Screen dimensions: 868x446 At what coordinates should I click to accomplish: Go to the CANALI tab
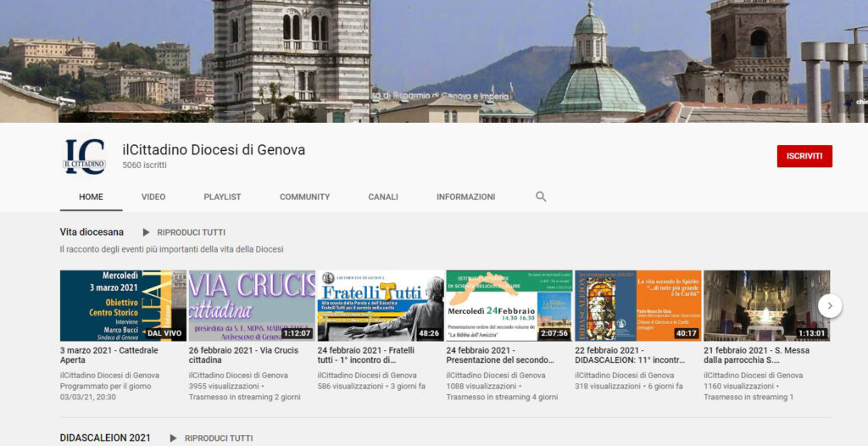coord(383,197)
